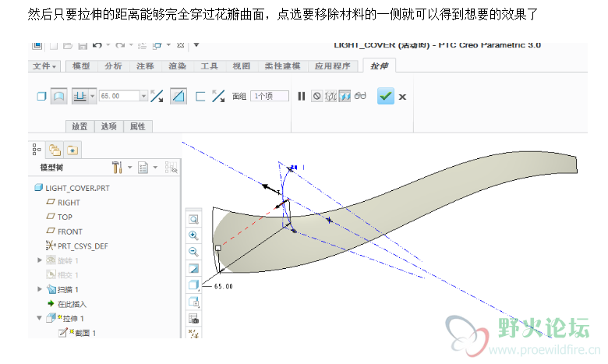The image size is (608, 364).
Task: Flip the extrude depth direction
Action: [157, 96]
